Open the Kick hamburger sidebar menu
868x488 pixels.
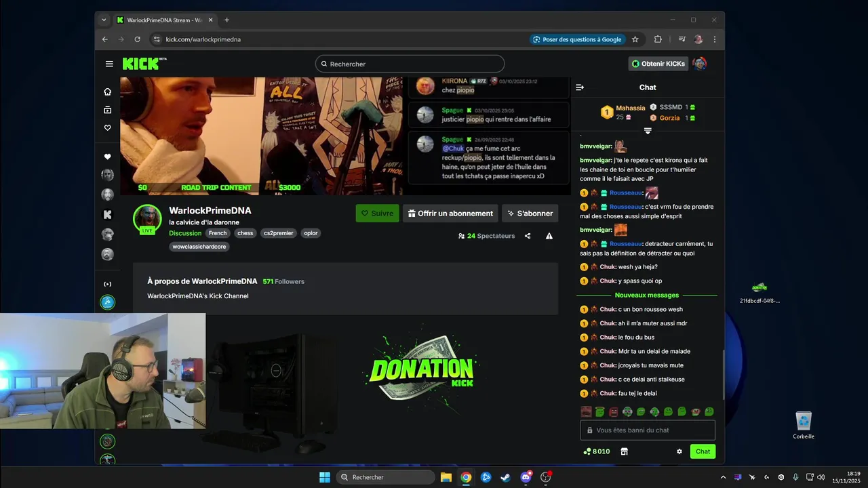109,64
